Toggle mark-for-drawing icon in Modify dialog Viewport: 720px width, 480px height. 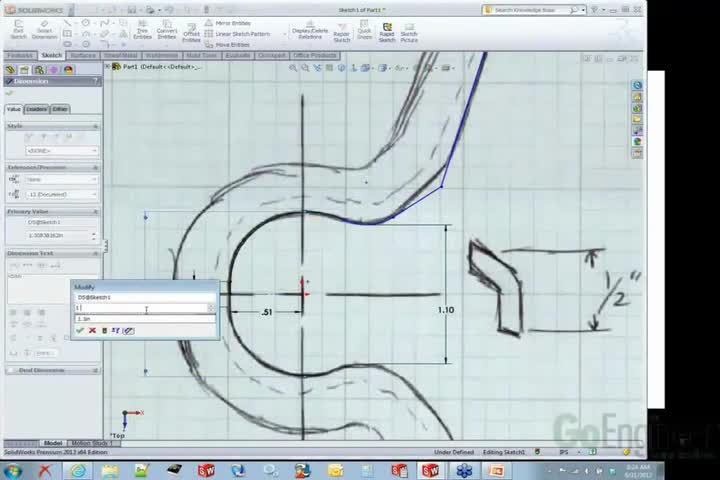pyautogui.click(x=129, y=331)
